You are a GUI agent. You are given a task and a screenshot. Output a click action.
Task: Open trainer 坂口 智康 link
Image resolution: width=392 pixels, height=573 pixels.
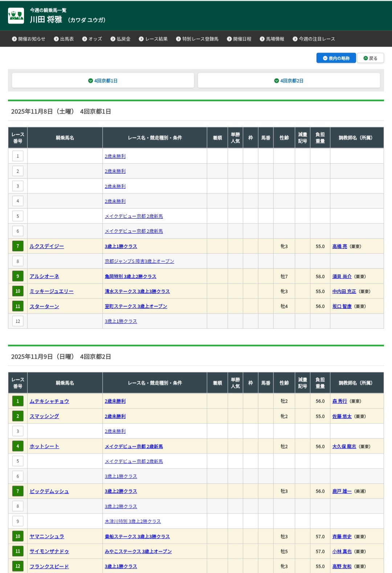(x=342, y=306)
